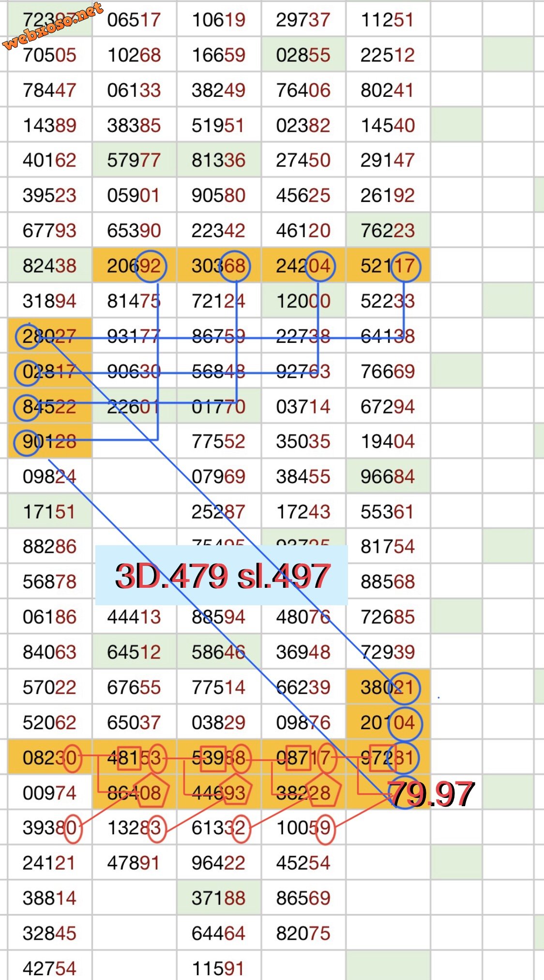Select cell 38814
Viewport: 544px width, 980px height.
click(50, 898)
